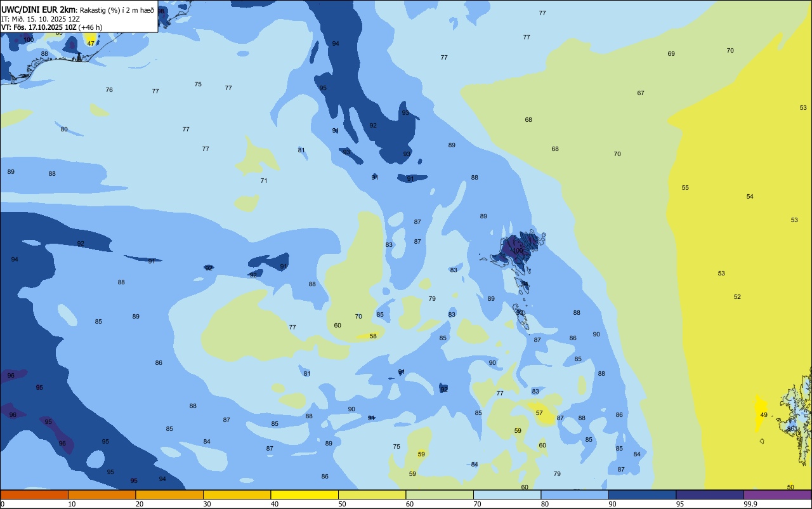Select the 70–80 light blue legend swatch
The height and width of the screenshot is (509, 812).
tap(507, 494)
